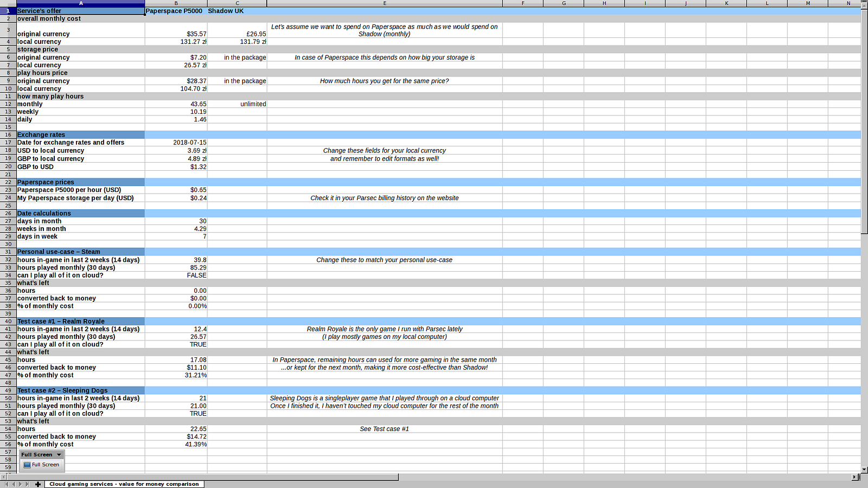Screen dimensions: 868x488
Task: Click the next sheet navigation arrow
Action: pos(20,484)
